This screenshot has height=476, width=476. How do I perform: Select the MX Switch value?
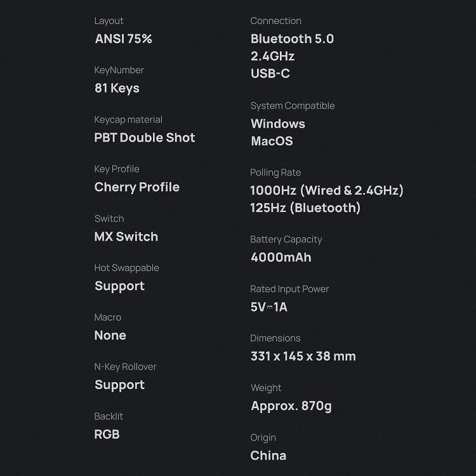(x=126, y=237)
